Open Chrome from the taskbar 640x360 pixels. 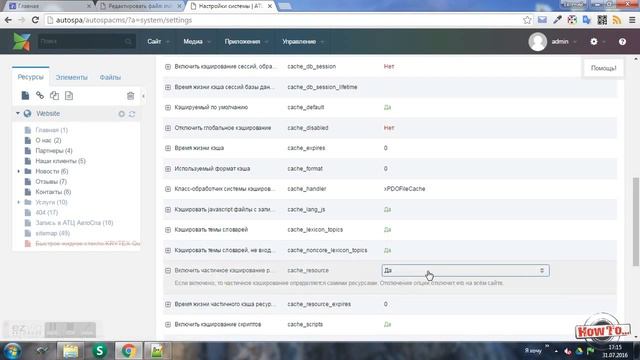coord(129,351)
